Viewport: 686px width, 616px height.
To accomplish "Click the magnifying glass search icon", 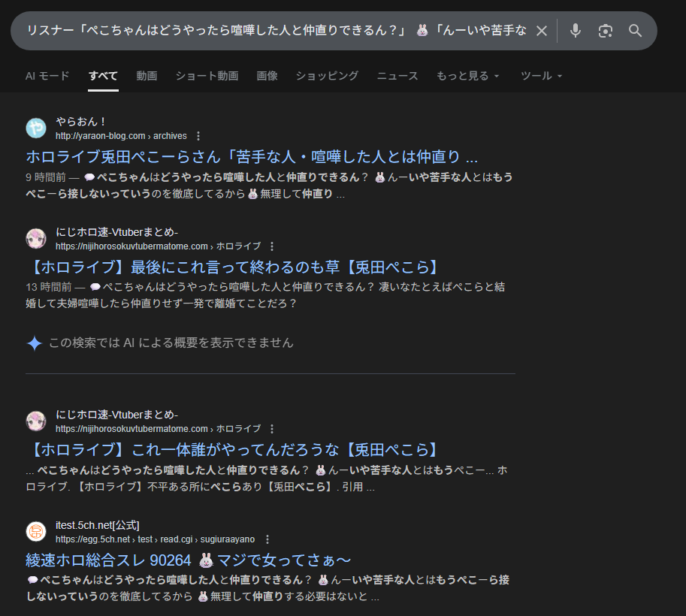I will [636, 31].
